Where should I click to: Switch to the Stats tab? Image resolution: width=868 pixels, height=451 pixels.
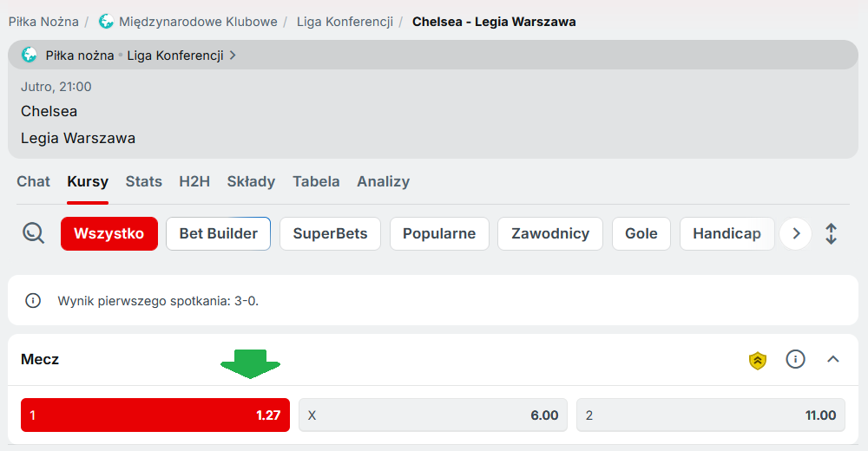pos(143,181)
